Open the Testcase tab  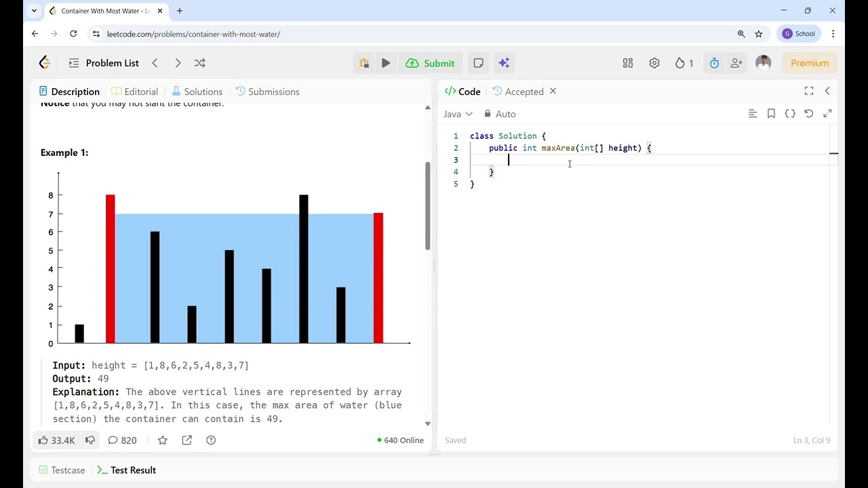pyautogui.click(x=62, y=470)
